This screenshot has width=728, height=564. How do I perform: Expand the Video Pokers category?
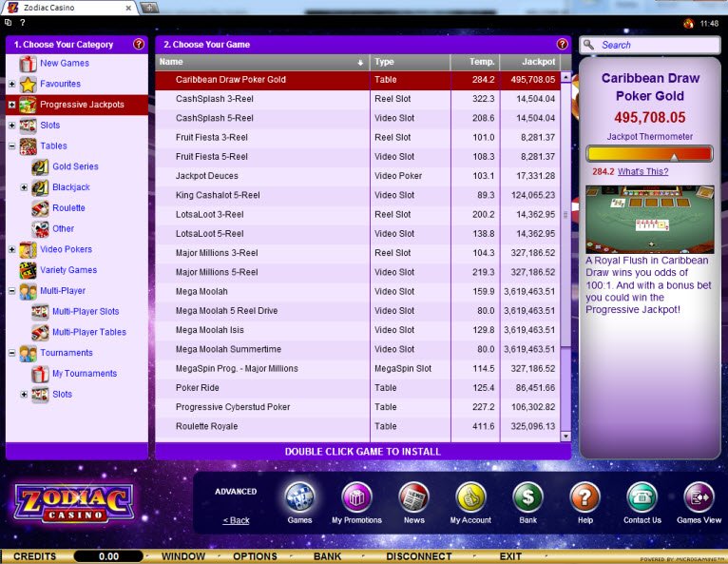click(12, 249)
